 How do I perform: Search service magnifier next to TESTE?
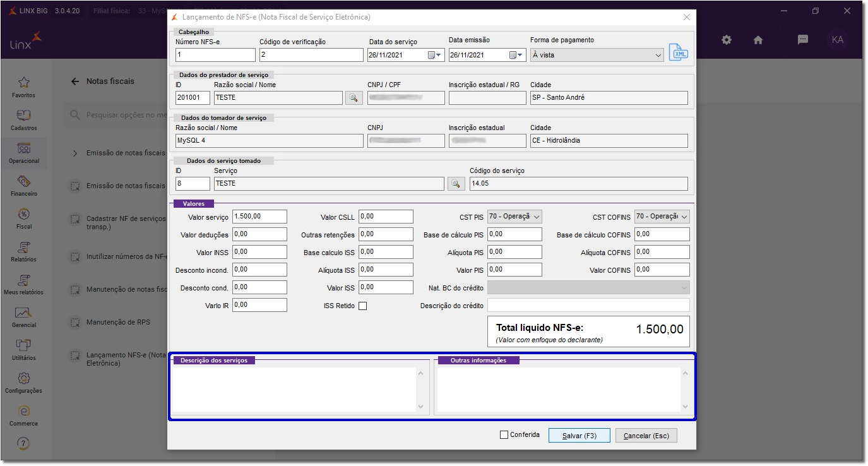(456, 184)
